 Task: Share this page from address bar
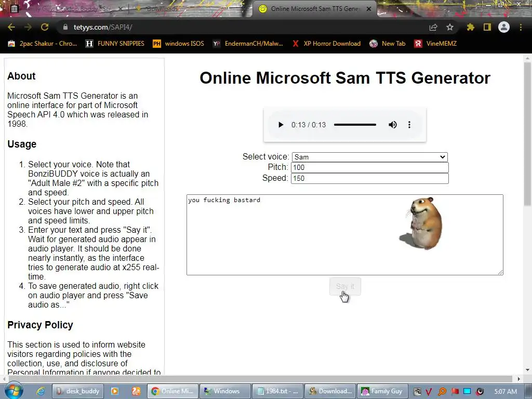tap(433, 27)
